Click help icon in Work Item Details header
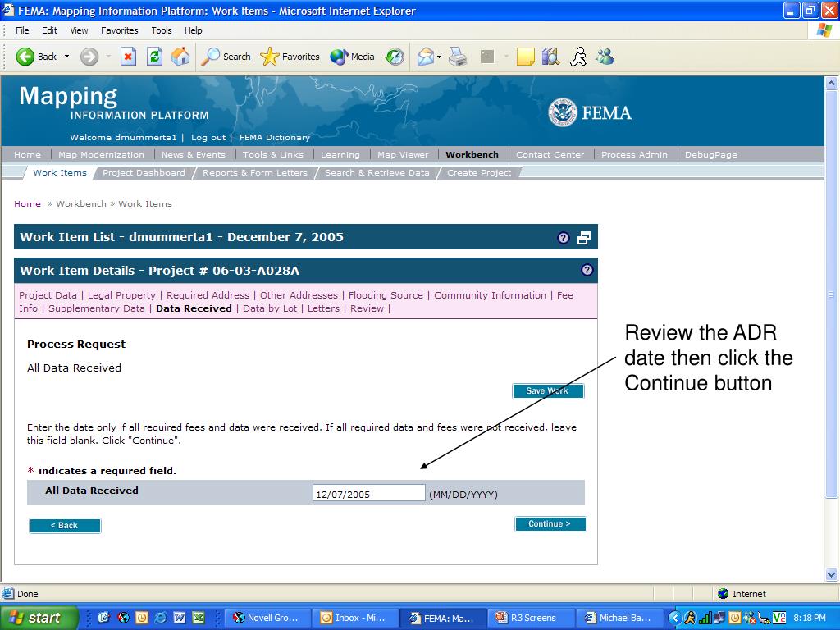840x630 pixels. click(587, 269)
